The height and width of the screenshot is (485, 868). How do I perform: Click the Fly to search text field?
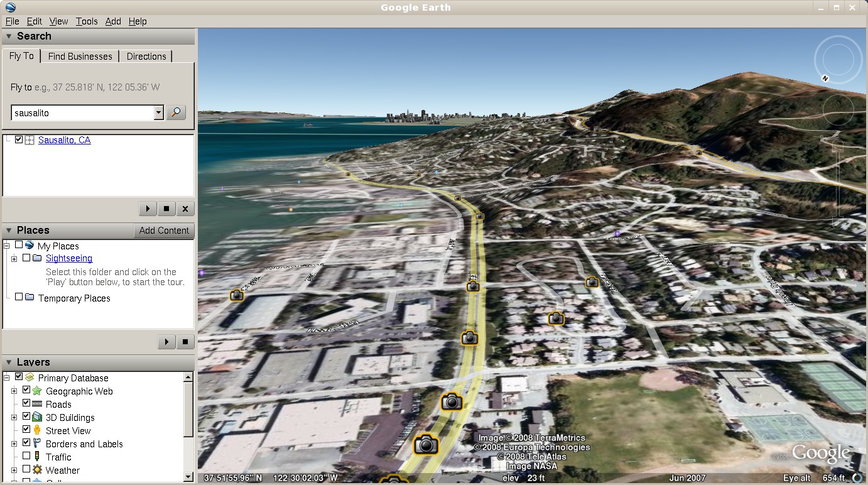tap(82, 113)
